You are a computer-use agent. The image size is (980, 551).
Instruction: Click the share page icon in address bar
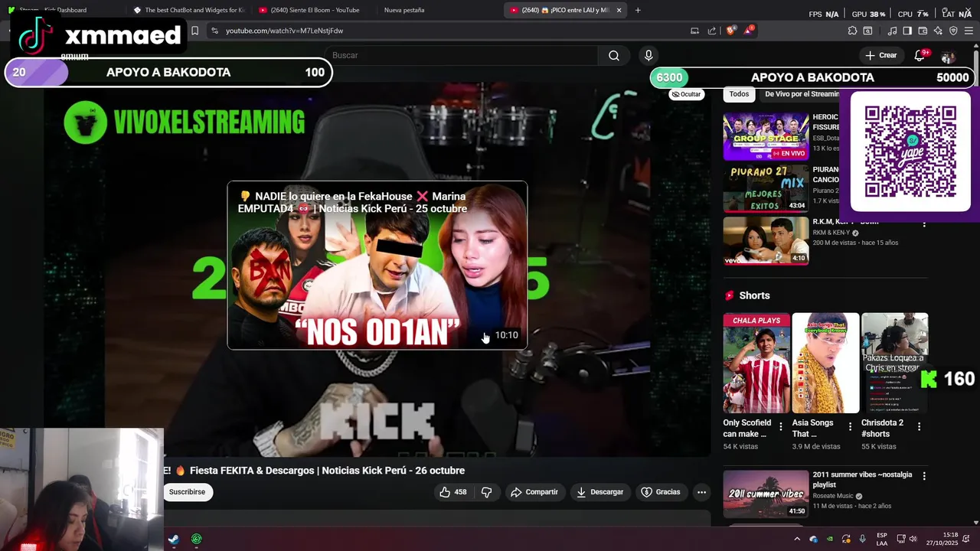point(712,31)
